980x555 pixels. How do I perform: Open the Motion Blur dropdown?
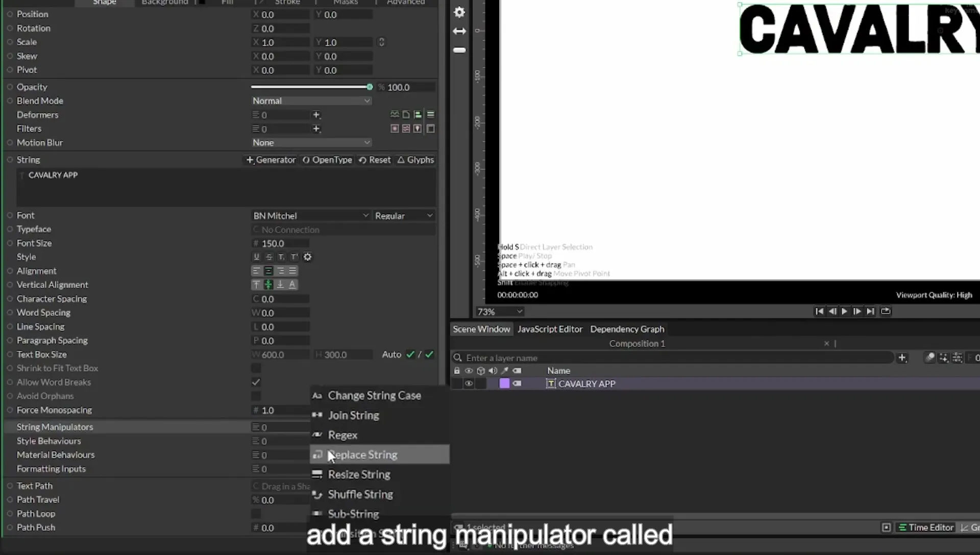coord(311,143)
